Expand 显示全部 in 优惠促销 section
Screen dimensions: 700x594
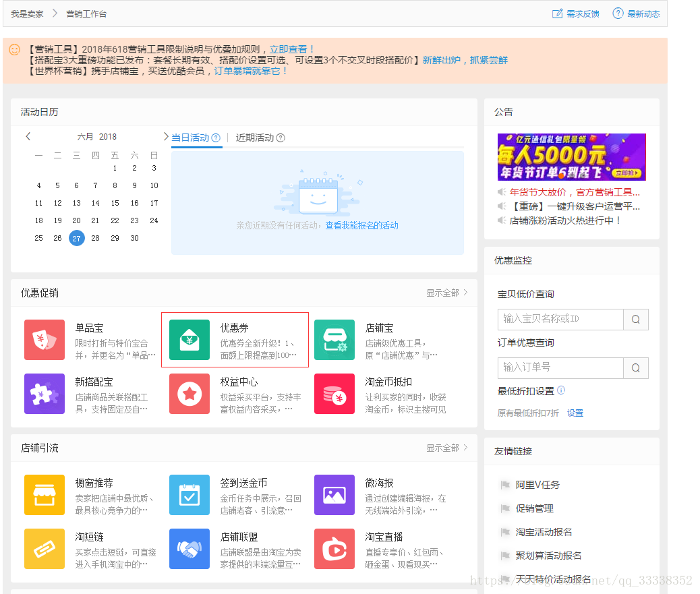[447, 293]
